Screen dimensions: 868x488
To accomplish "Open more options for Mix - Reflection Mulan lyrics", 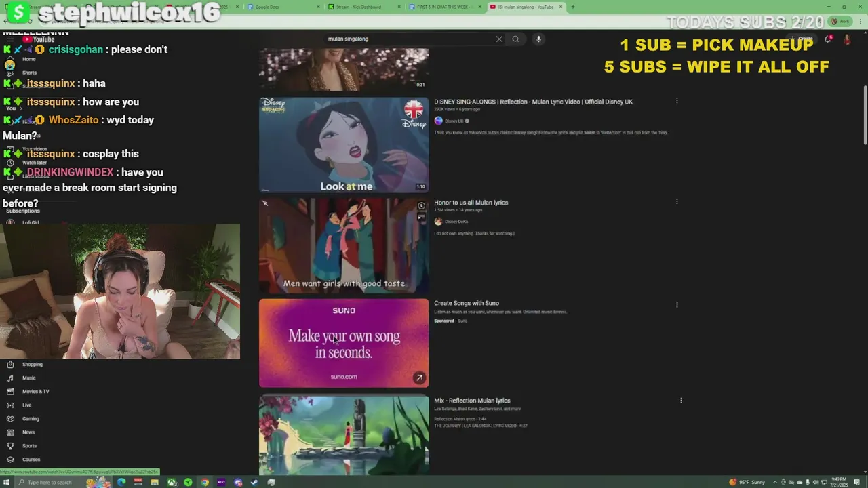I will click(x=681, y=401).
